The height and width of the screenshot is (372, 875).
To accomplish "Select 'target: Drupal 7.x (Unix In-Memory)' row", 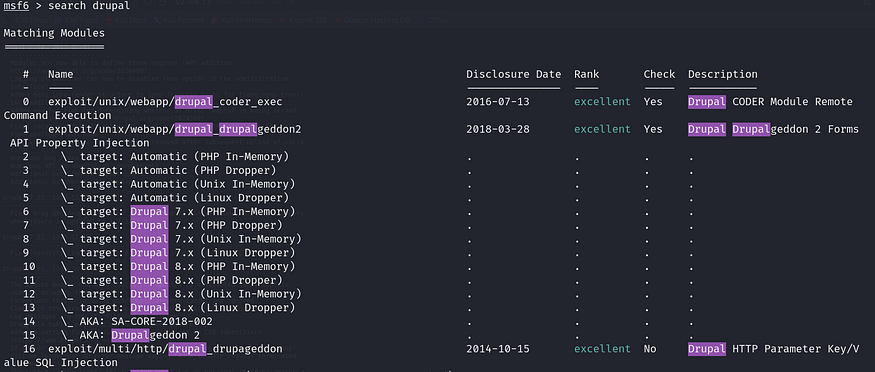I will tap(181, 239).
